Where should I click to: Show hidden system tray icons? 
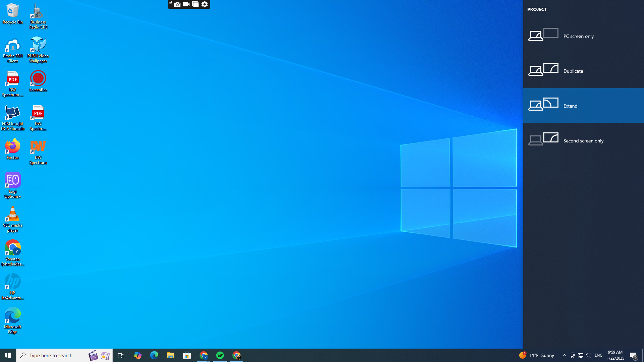pyautogui.click(x=564, y=355)
